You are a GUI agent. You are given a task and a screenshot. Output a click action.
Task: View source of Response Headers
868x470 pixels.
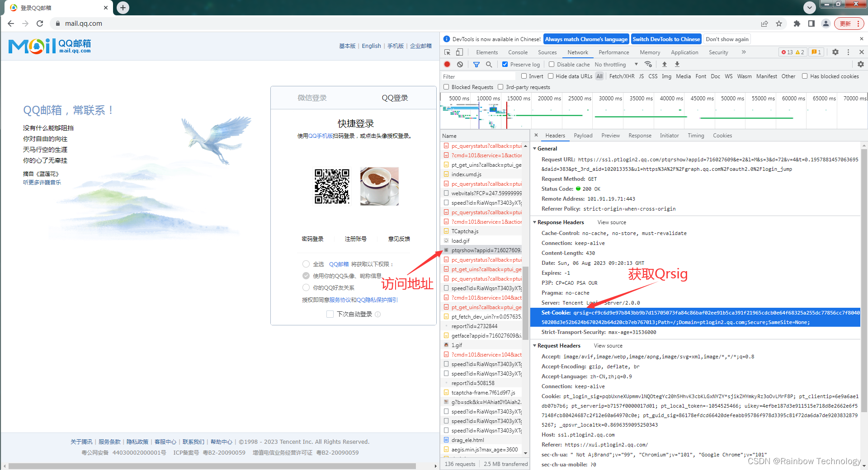612,222
